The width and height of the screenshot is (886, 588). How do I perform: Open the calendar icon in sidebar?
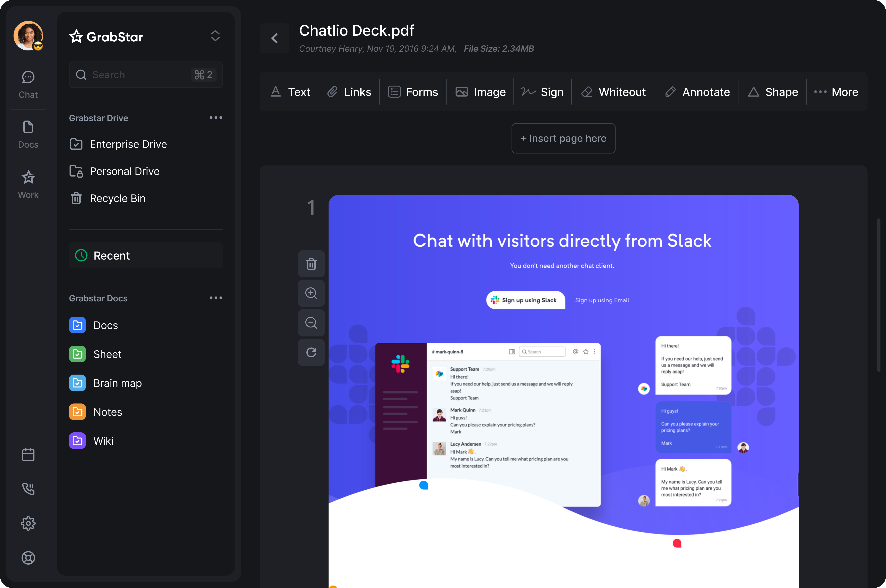28,455
